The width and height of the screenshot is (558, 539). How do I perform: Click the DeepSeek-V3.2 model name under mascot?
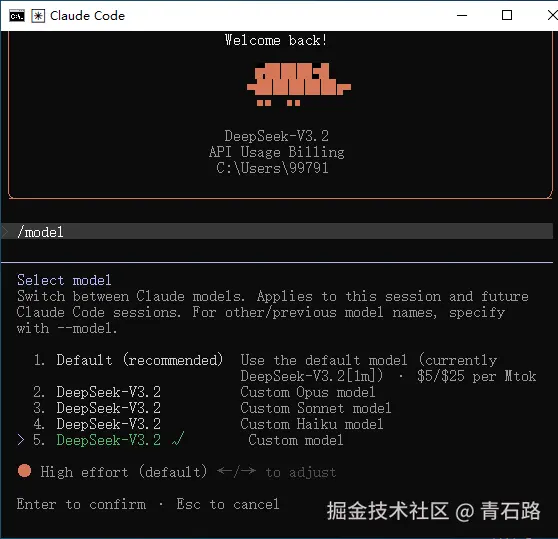tap(277, 136)
